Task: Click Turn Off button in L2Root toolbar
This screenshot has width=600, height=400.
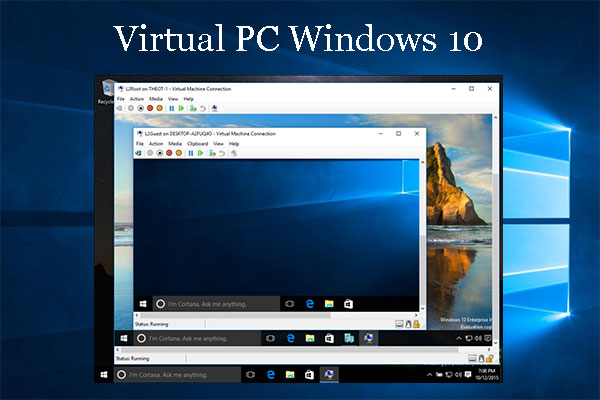Action: click(140, 108)
